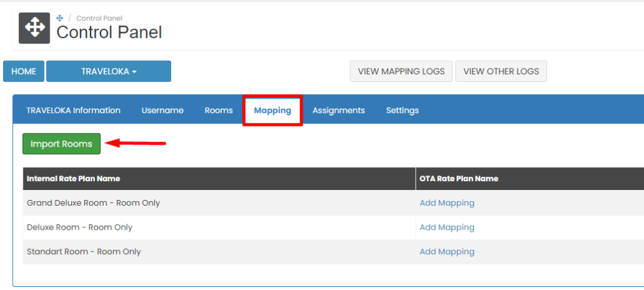Add Mapping for Deluxe Room - Room Only
644x290 pixels.
tap(447, 228)
